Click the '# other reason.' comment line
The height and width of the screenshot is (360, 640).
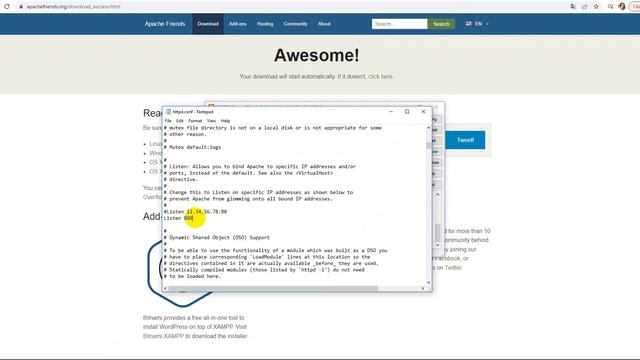click(x=185, y=134)
